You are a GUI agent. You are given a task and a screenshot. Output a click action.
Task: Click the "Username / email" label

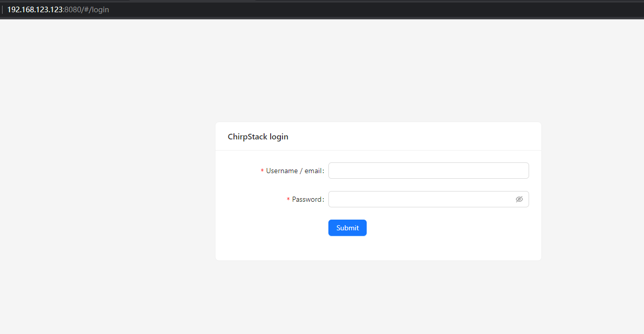(x=294, y=171)
